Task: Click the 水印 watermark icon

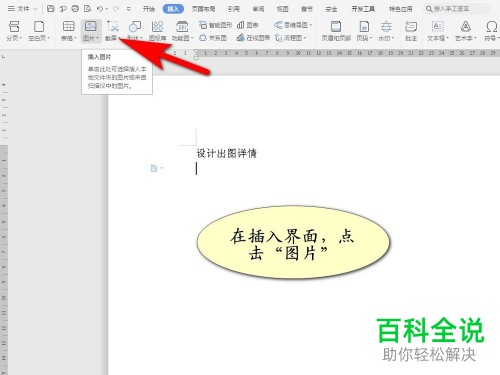Action: (386, 27)
